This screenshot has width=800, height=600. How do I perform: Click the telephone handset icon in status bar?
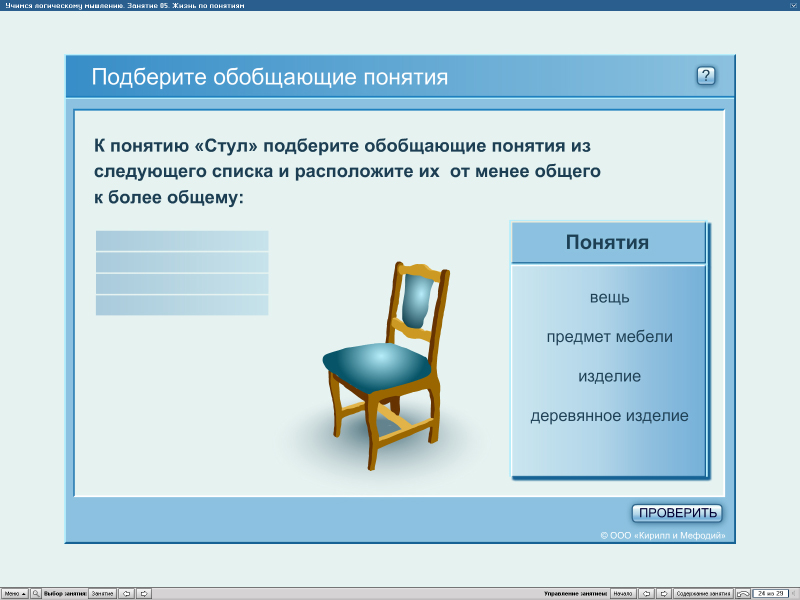pos(743,592)
